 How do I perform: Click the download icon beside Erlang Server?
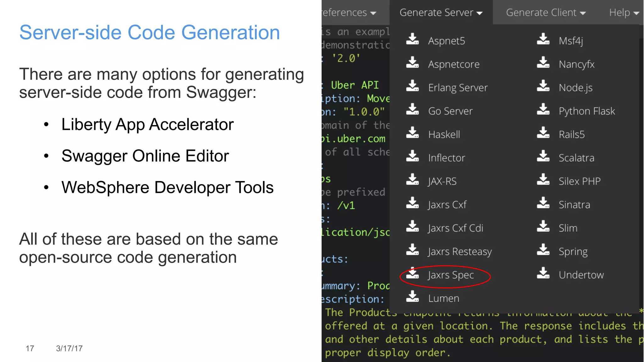[x=412, y=85]
